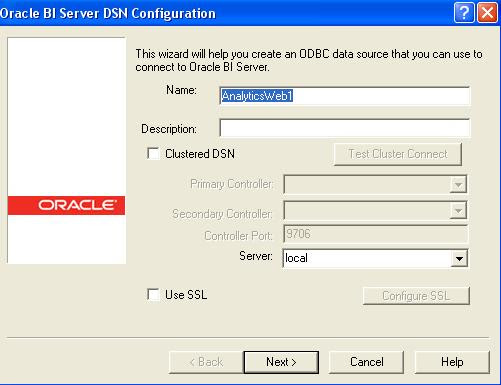Viewport: 501px width, 385px height.
Task: Click the Configure SSL button
Action: pyautogui.click(x=416, y=296)
